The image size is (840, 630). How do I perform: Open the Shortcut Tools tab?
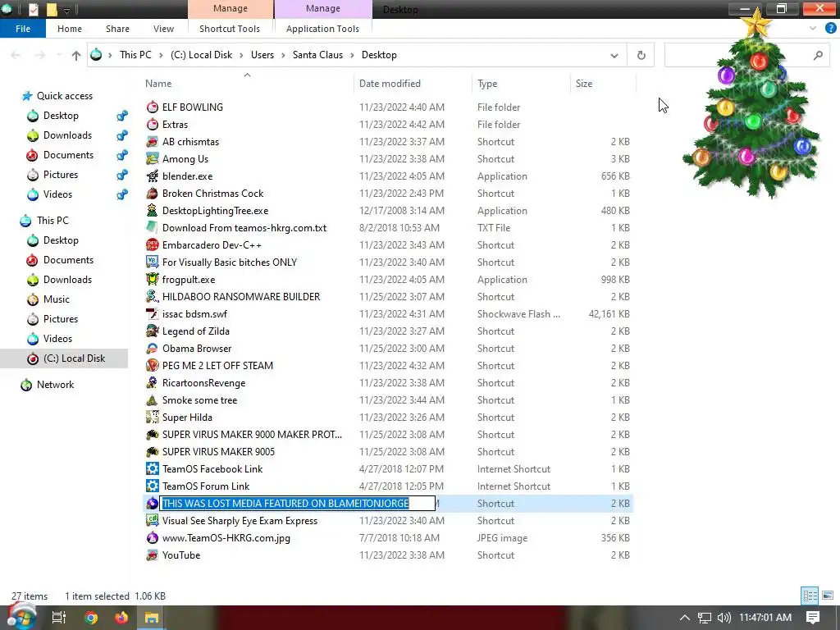coord(230,29)
